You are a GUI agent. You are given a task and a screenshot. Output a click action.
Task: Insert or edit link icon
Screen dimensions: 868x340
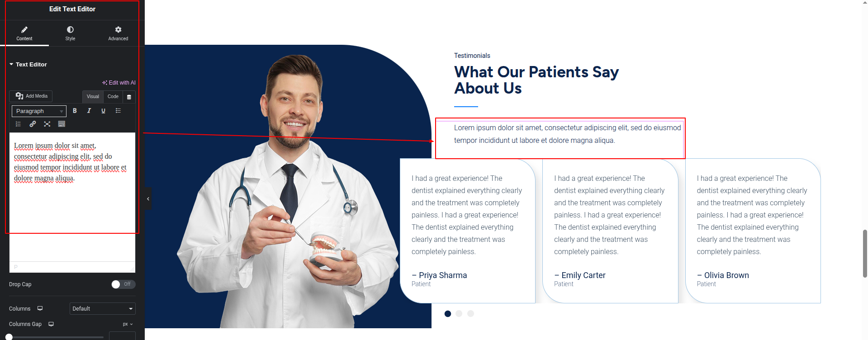pos(33,124)
